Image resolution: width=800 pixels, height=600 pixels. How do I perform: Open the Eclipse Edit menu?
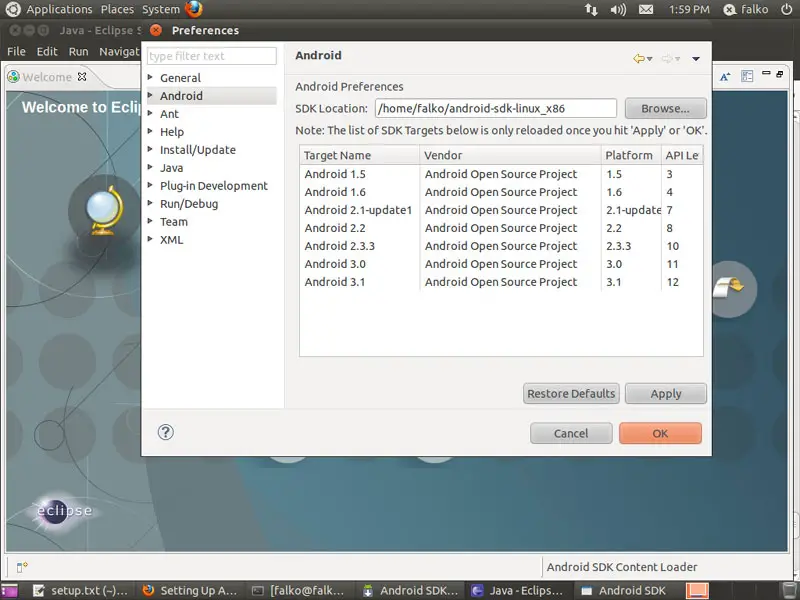47,52
